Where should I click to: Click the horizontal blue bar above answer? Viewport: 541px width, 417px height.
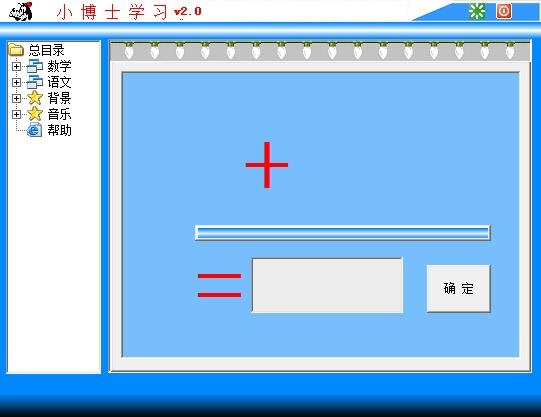[342, 232]
